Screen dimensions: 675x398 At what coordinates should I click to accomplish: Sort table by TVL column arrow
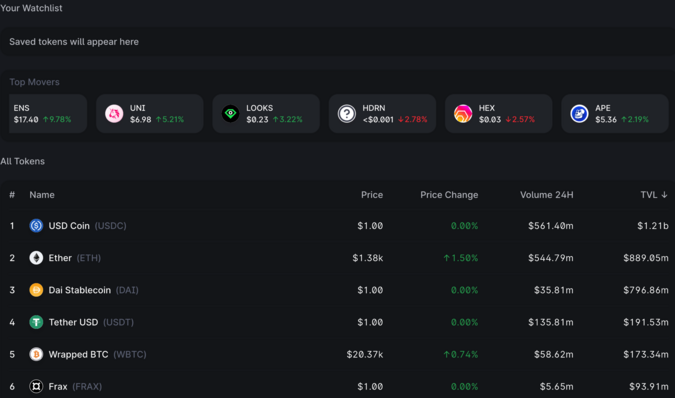coord(664,195)
